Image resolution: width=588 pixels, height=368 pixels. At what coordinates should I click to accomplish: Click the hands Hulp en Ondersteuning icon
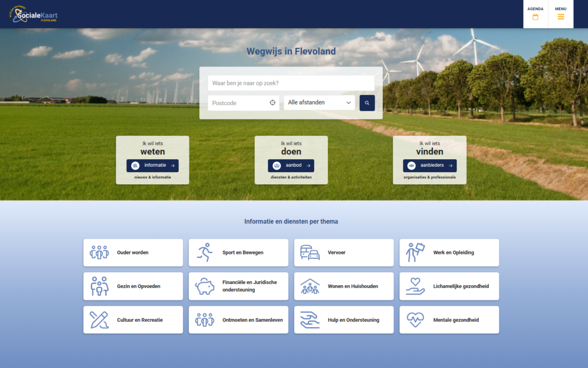click(310, 320)
